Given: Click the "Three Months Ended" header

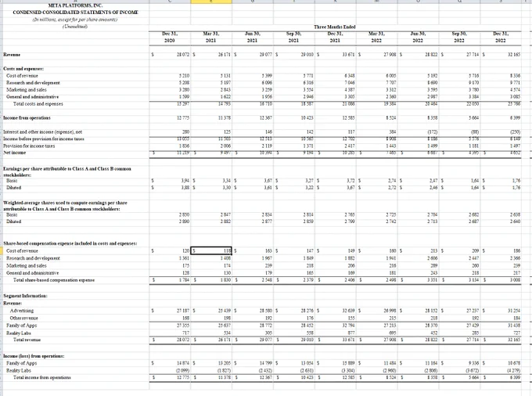Looking at the screenshot, I should [335, 27].
